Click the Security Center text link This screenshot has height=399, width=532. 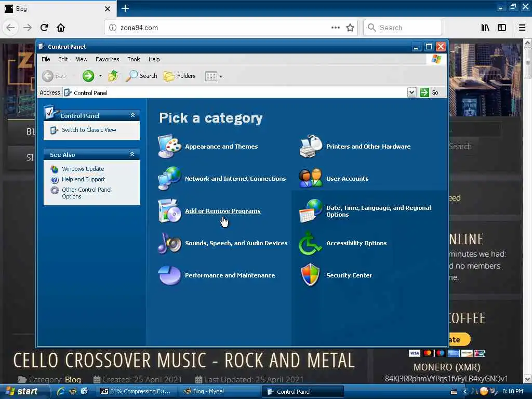click(349, 275)
